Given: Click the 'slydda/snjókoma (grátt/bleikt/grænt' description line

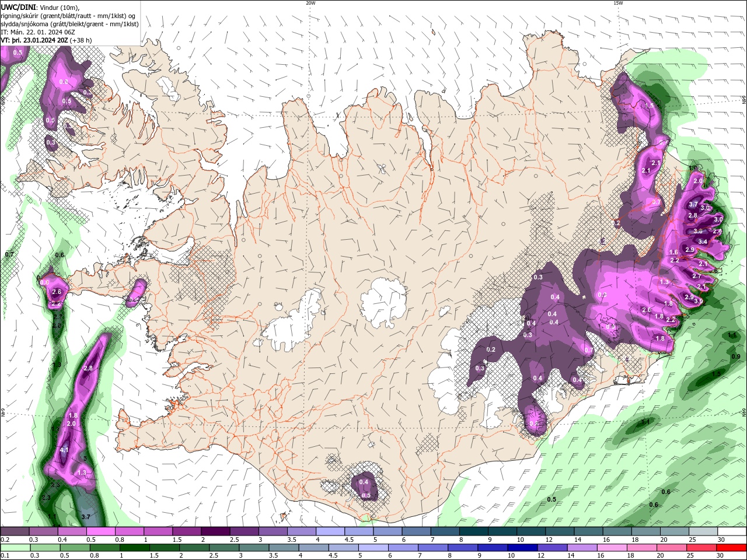Looking at the screenshot, I should pos(54,24).
